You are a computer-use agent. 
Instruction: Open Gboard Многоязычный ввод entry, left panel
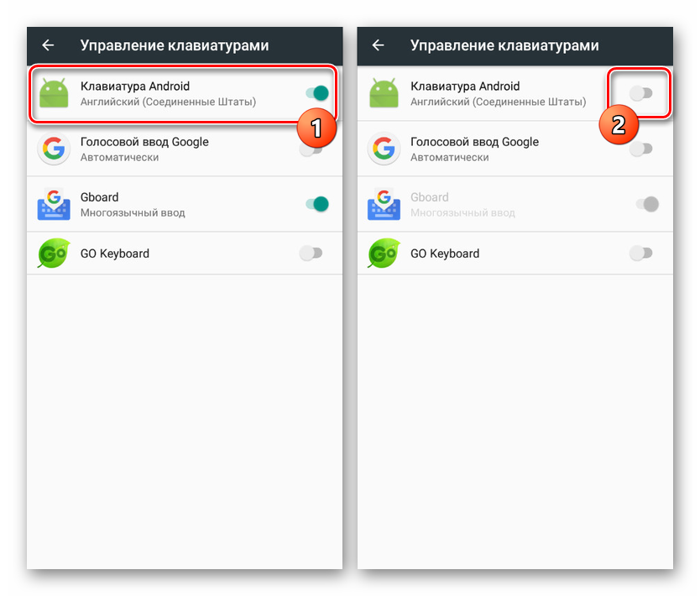click(x=185, y=204)
